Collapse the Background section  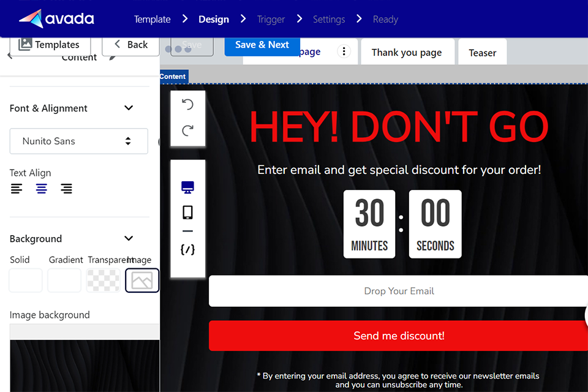(x=129, y=239)
